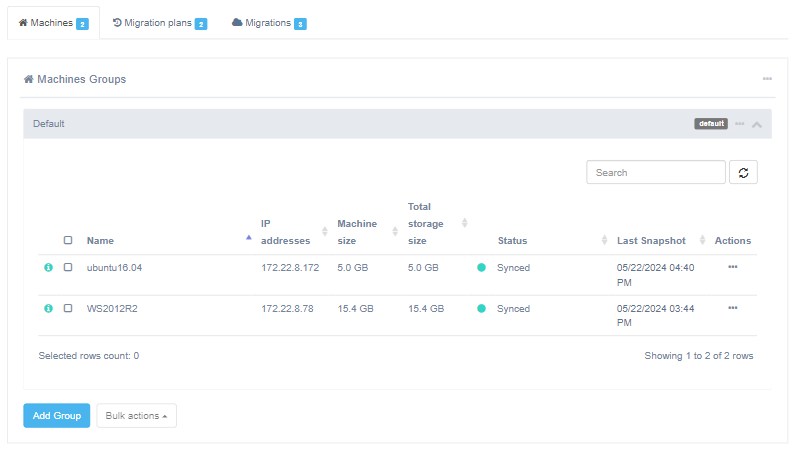The width and height of the screenshot is (794, 456).
Task: Switch to Migration plans tab
Action: [x=159, y=23]
